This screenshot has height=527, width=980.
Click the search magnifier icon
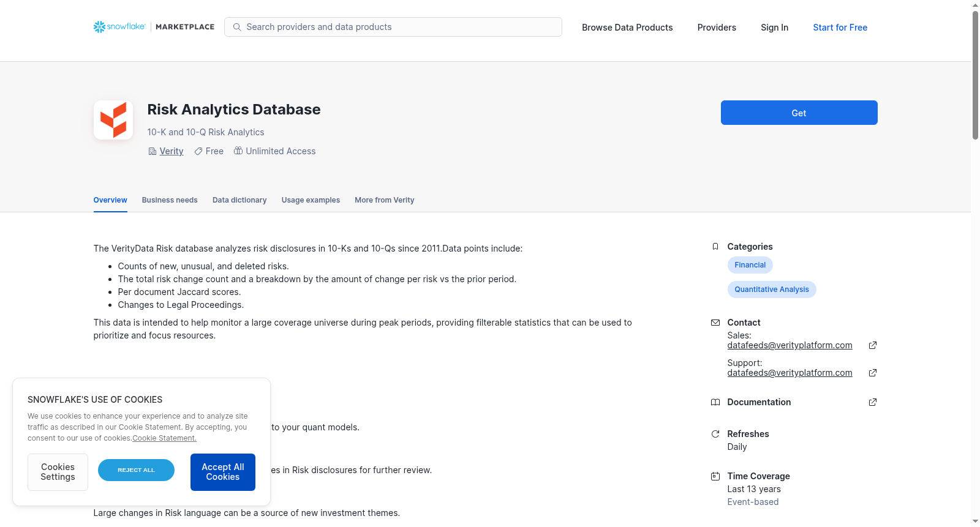click(237, 27)
